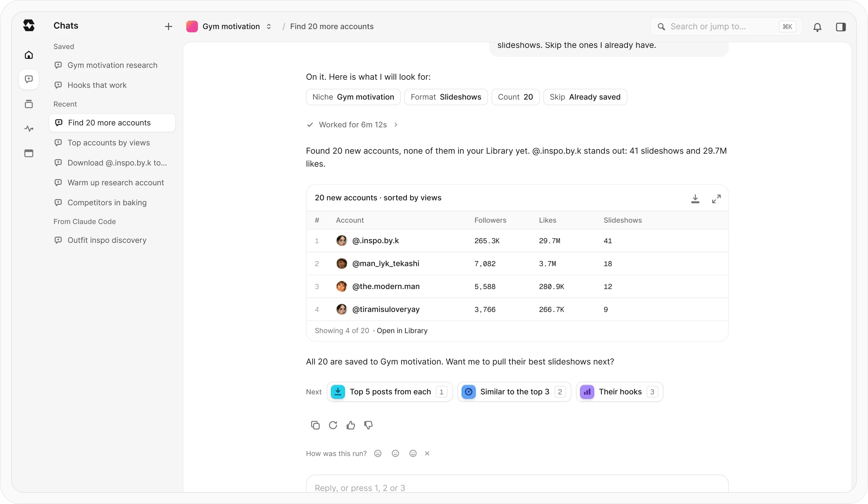Open Download @.inspo.by.k chat
The width and height of the screenshot is (868, 504).
112,163
